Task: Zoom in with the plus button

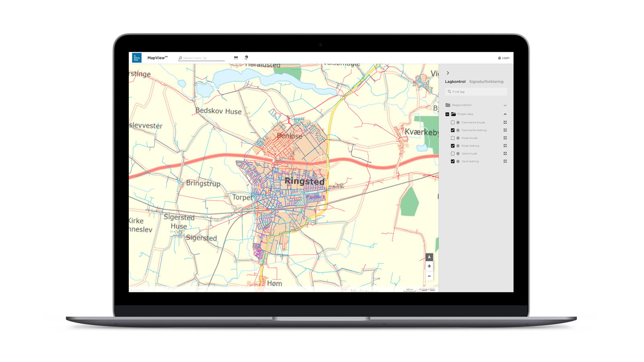Action: click(429, 266)
